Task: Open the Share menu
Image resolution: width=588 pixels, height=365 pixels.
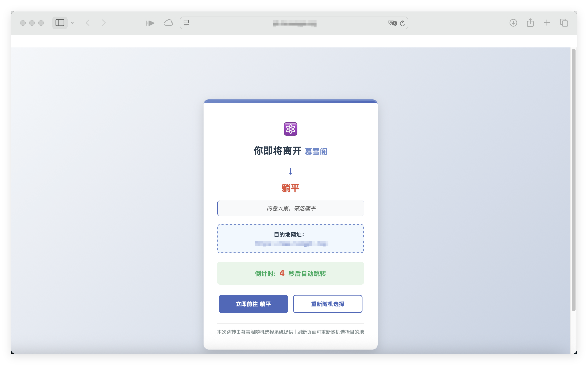Action: 530,22
